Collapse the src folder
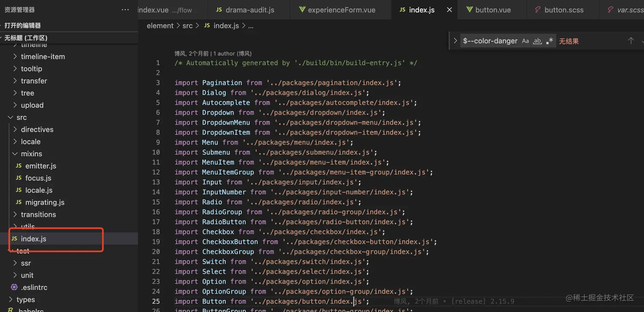The image size is (644, 312). (21, 117)
